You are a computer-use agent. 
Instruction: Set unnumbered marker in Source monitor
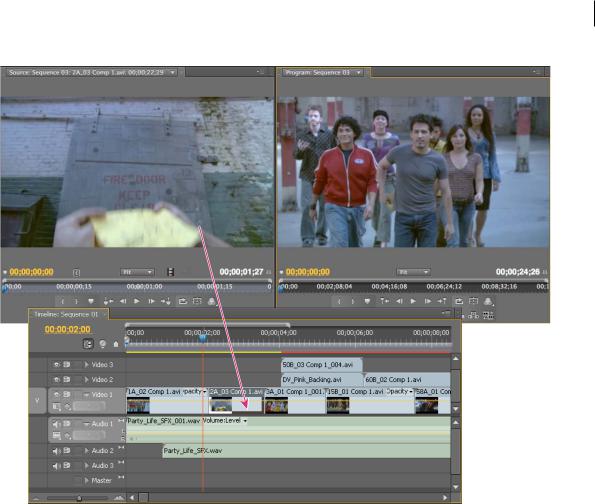click(x=91, y=301)
